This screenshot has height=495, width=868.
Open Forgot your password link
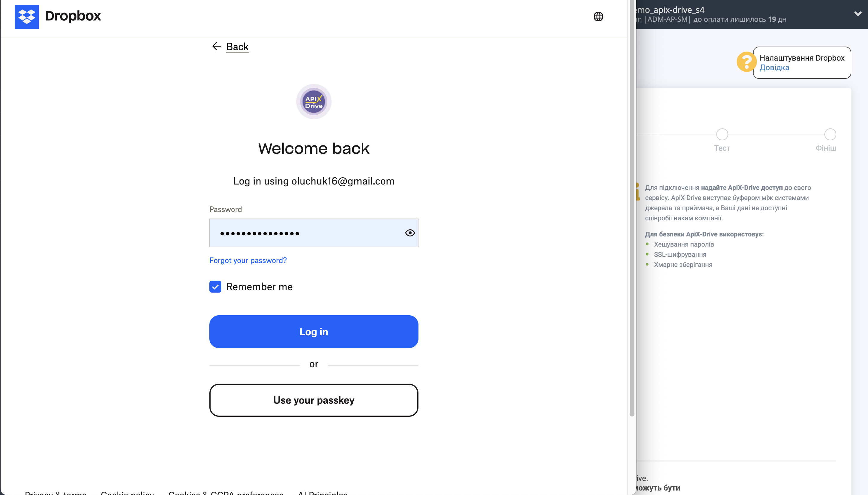pos(248,260)
